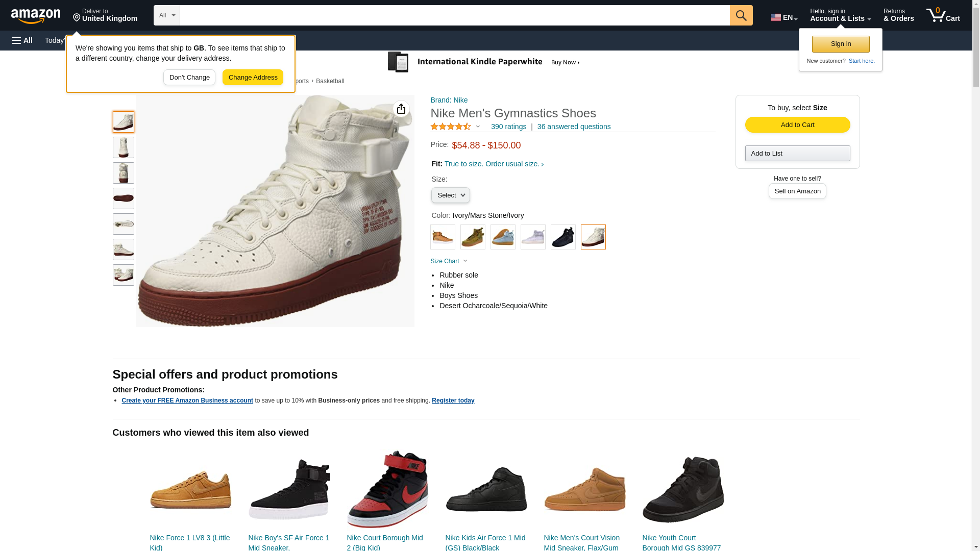
Task: Click in the search input field
Action: pos(454,15)
